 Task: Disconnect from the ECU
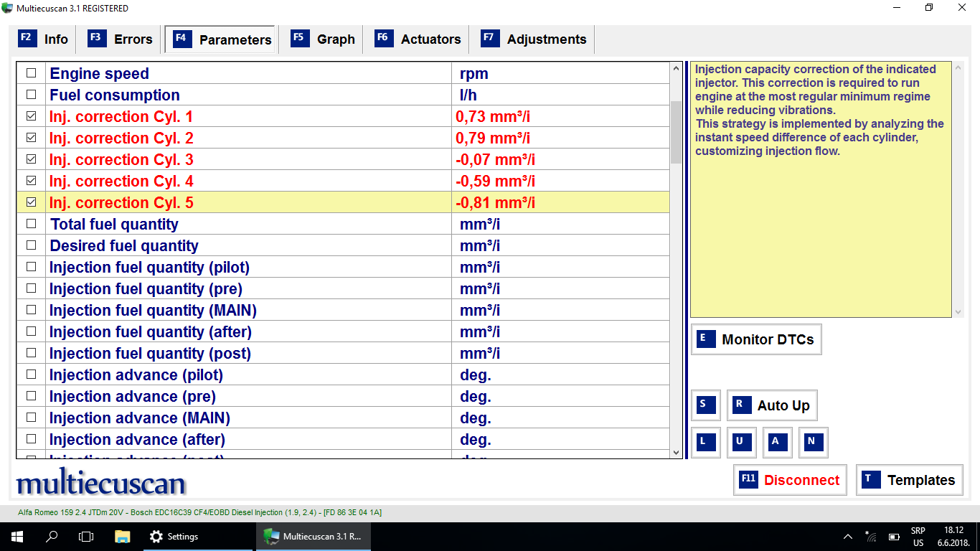point(790,480)
